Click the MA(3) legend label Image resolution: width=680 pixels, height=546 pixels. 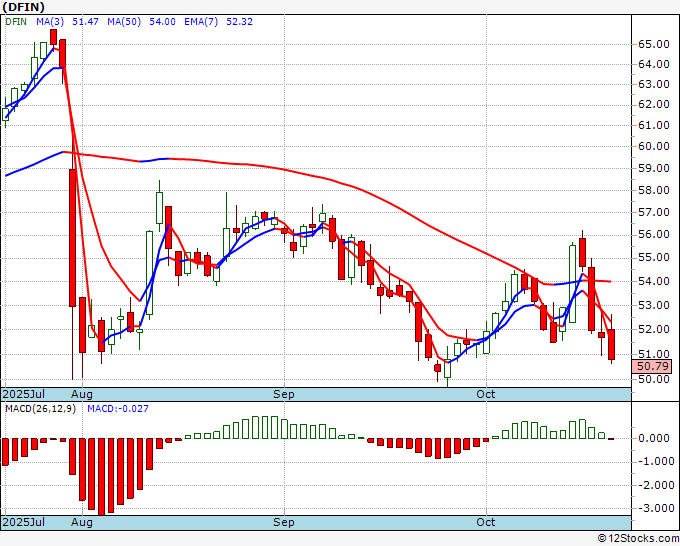point(50,21)
